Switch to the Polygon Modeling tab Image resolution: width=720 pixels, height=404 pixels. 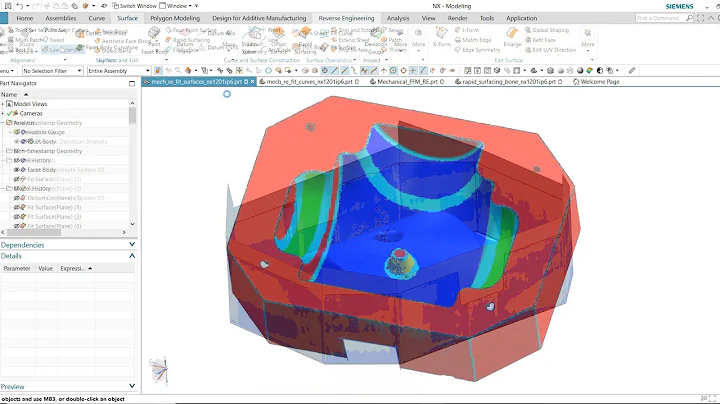tap(175, 18)
